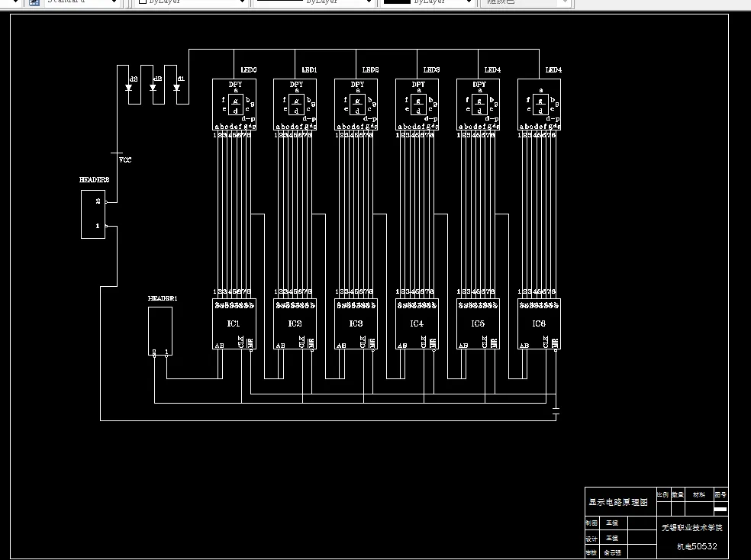This screenshot has width=751, height=560.
Task: Click the HEADER2 text label
Action: (x=95, y=180)
